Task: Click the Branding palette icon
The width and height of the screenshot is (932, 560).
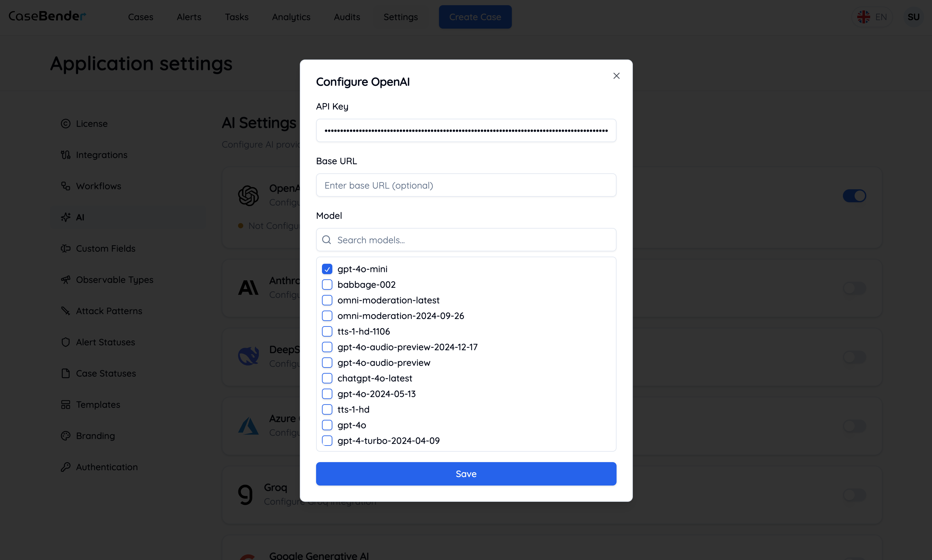Action: (66, 436)
